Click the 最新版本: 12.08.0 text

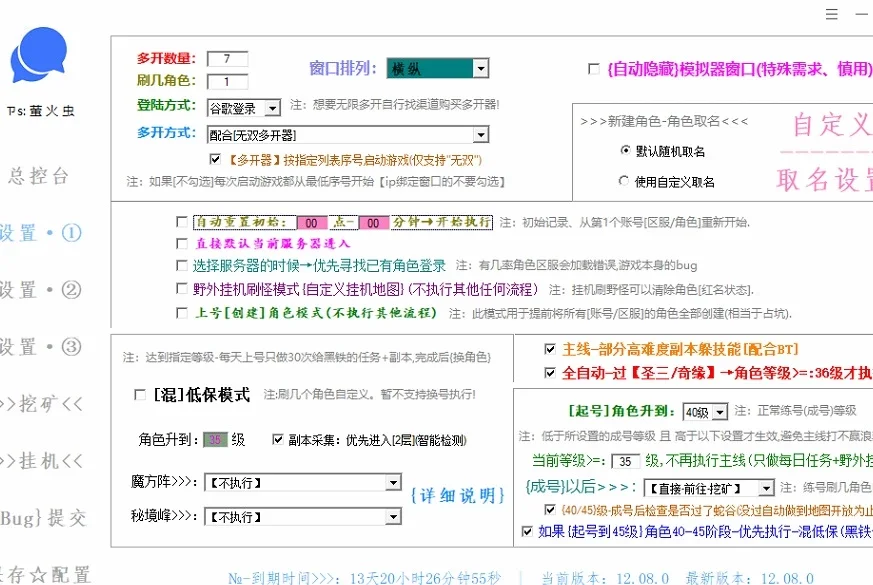[x=750, y=578]
